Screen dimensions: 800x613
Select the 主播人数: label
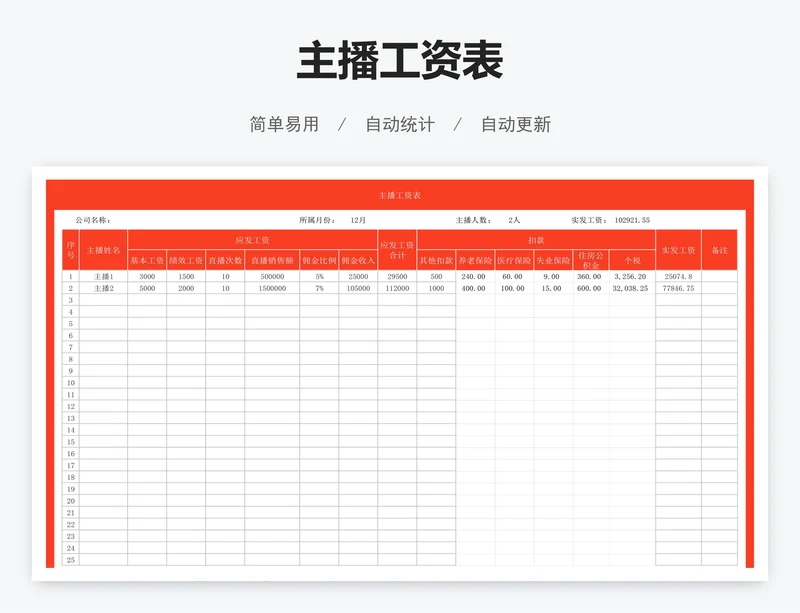(x=473, y=220)
